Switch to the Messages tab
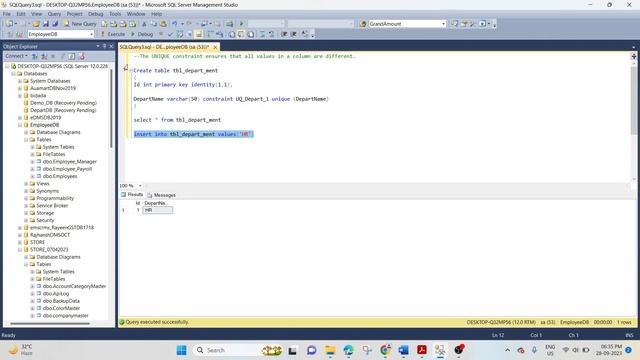Image resolution: width=640 pixels, height=360 pixels. click(161, 195)
